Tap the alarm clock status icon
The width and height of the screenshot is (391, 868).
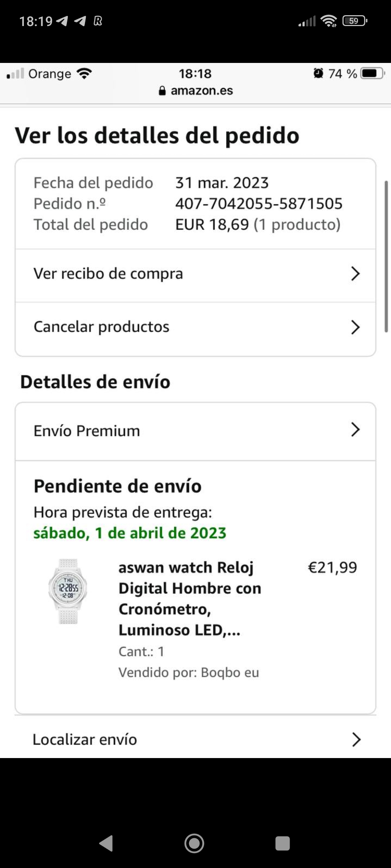point(318,73)
